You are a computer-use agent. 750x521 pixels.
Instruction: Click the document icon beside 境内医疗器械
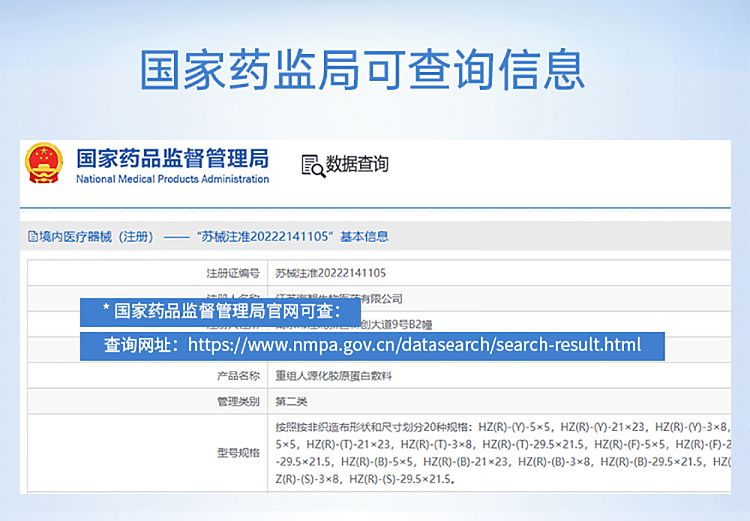click(33, 236)
